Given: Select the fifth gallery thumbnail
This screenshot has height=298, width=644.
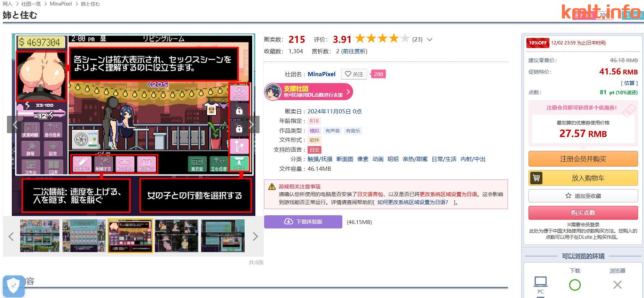Looking at the screenshot, I should point(223,236).
